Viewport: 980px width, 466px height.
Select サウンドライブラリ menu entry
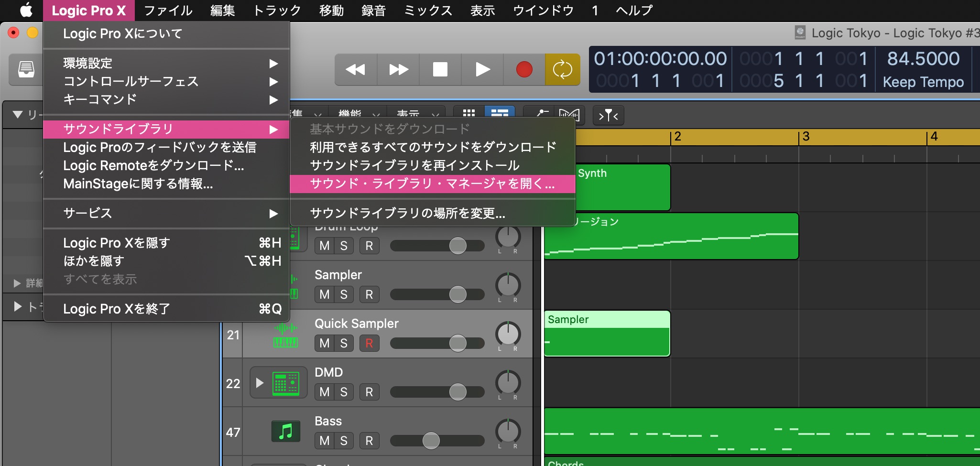coord(166,129)
